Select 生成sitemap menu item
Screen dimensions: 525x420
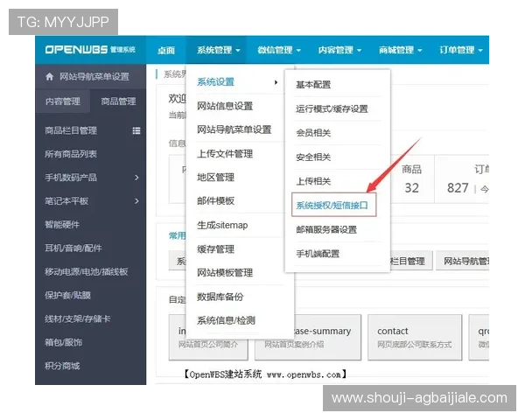pyautogui.click(x=222, y=225)
